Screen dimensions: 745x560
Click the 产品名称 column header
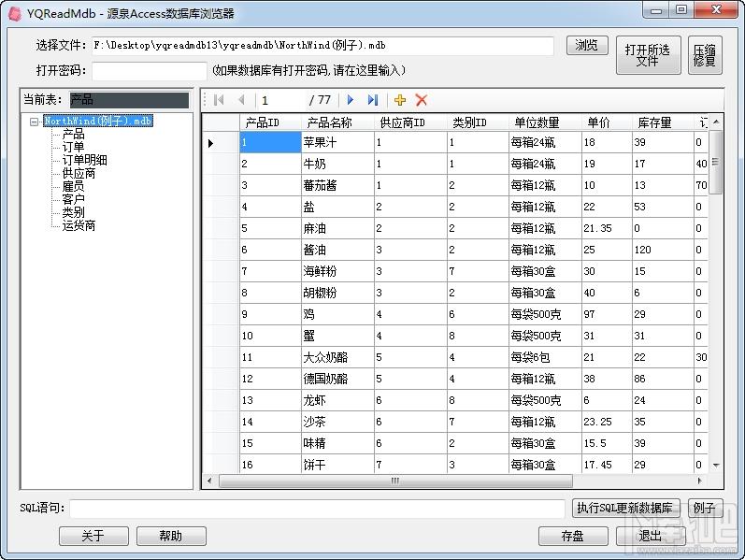pyautogui.click(x=337, y=122)
